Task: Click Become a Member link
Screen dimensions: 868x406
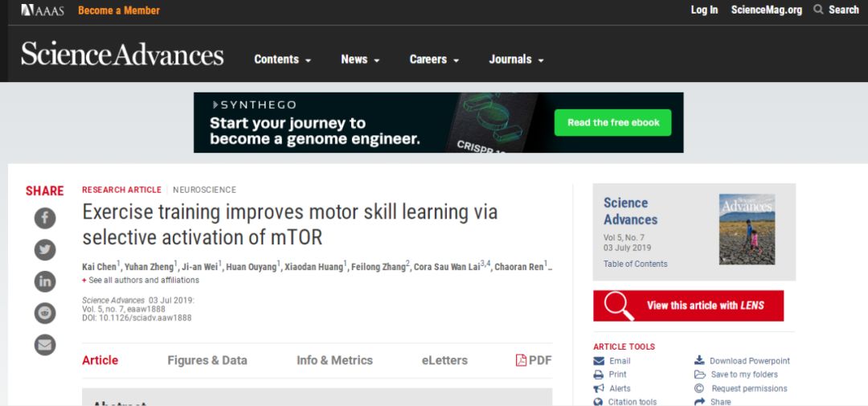Action: (x=118, y=10)
